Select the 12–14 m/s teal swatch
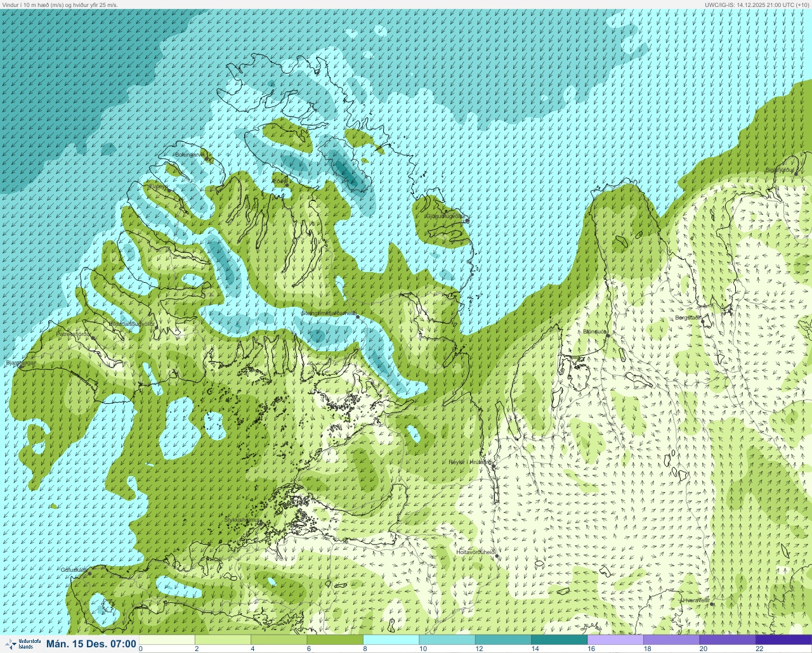 [503, 640]
